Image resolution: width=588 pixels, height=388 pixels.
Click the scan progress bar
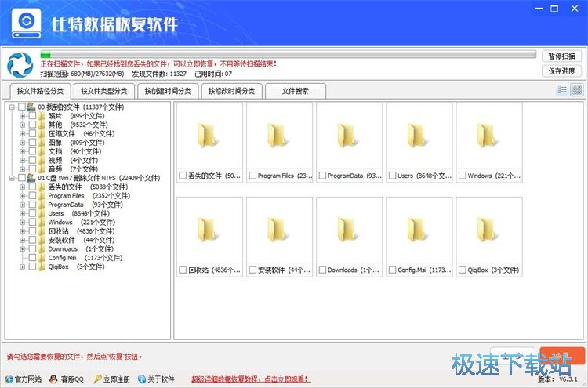(x=288, y=55)
